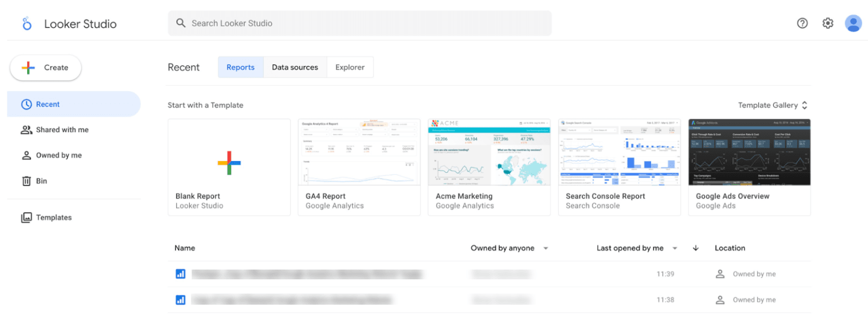
Task: Open the Owned by anyone dropdown
Action: click(x=509, y=248)
